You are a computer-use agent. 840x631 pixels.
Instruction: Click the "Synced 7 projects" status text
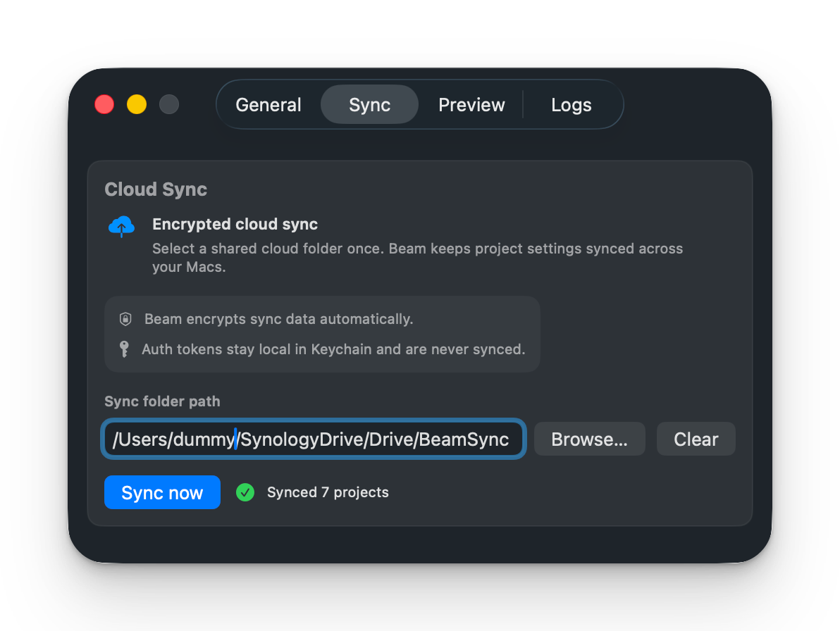(328, 492)
